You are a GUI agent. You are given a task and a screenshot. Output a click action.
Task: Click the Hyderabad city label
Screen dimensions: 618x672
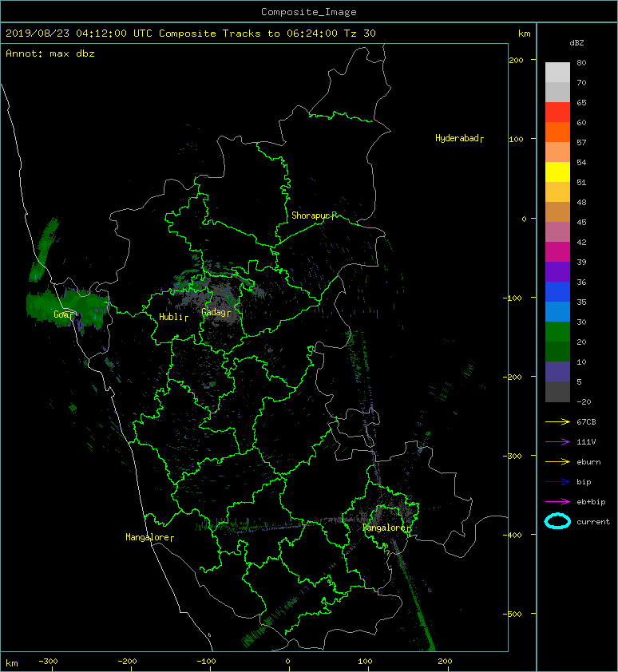tap(458, 138)
